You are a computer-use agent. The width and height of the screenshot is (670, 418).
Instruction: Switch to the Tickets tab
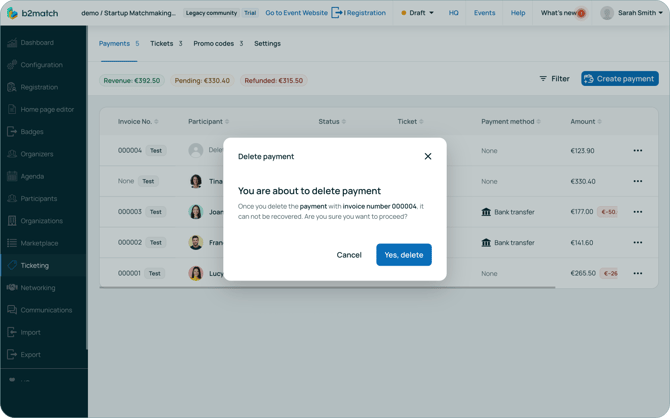[x=166, y=44]
